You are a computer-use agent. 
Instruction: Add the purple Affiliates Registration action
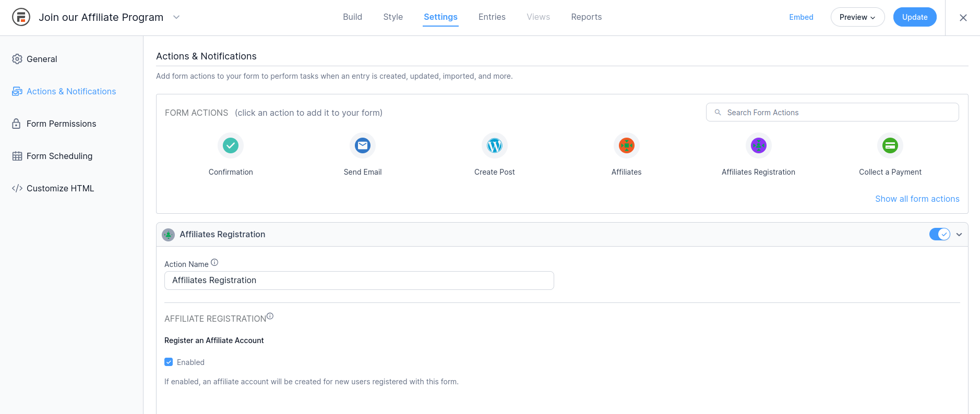[x=758, y=145]
